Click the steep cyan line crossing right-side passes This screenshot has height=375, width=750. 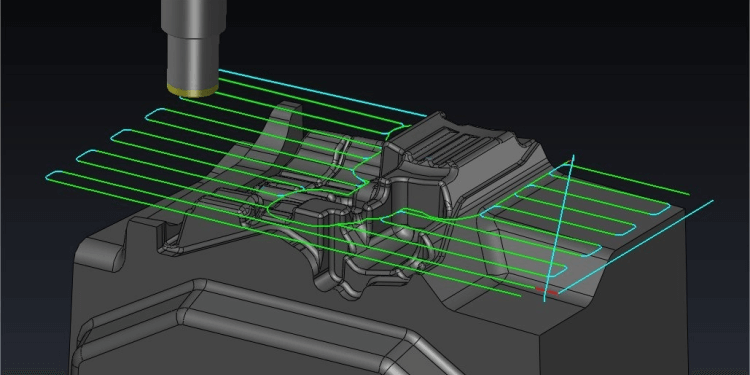[x=559, y=229]
